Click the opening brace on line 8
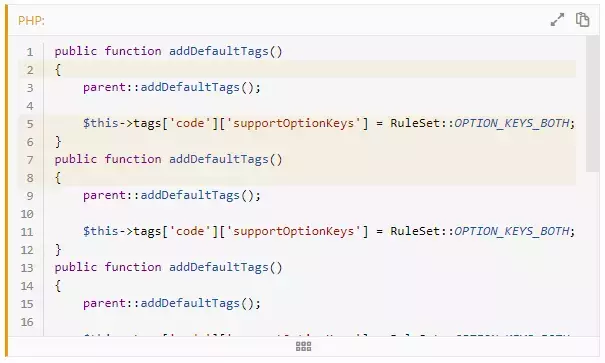Screen dimensions: 605x363 coord(58,177)
